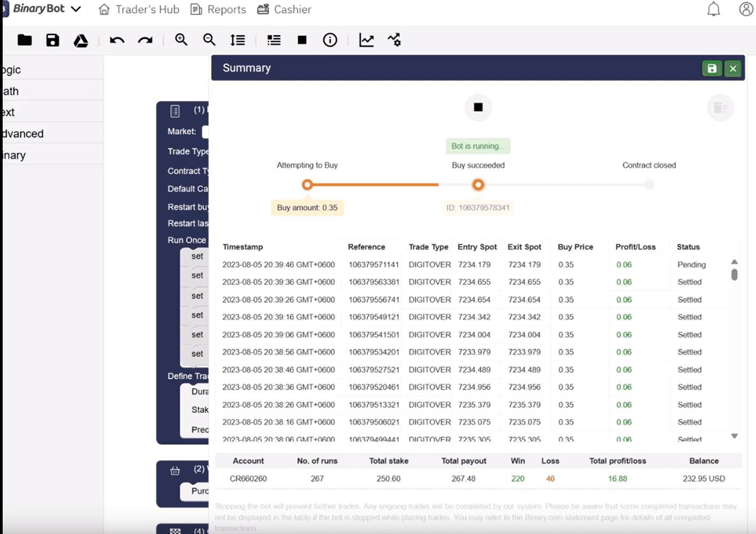Undo the last workspace change

coord(116,40)
